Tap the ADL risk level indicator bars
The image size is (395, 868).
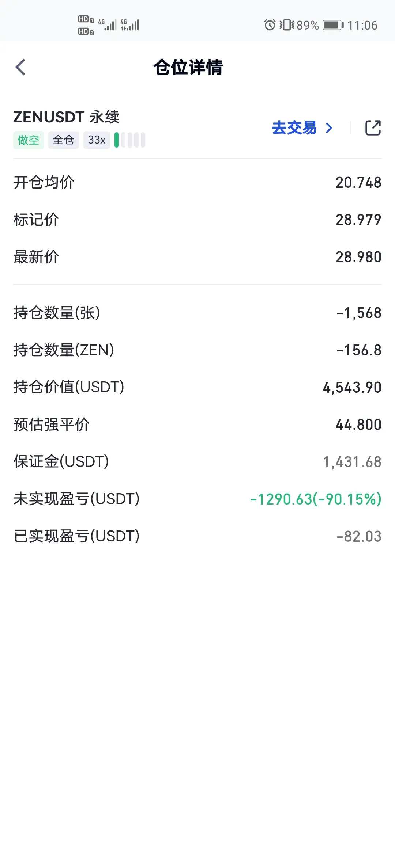point(130,140)
